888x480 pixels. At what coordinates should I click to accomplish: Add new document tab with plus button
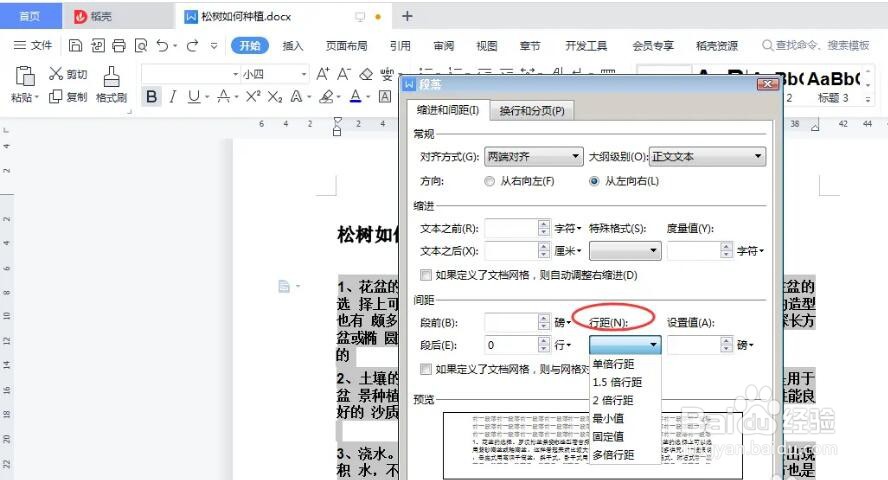click(407, 16)
